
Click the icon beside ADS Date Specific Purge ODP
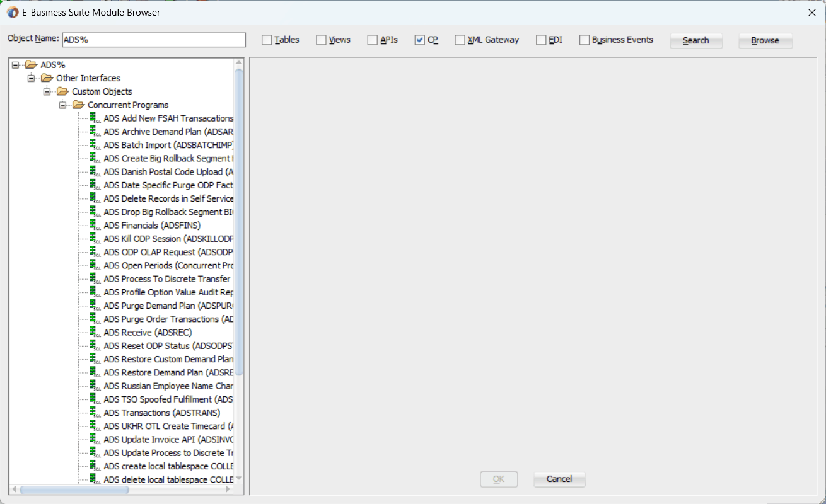click(95, 185)
